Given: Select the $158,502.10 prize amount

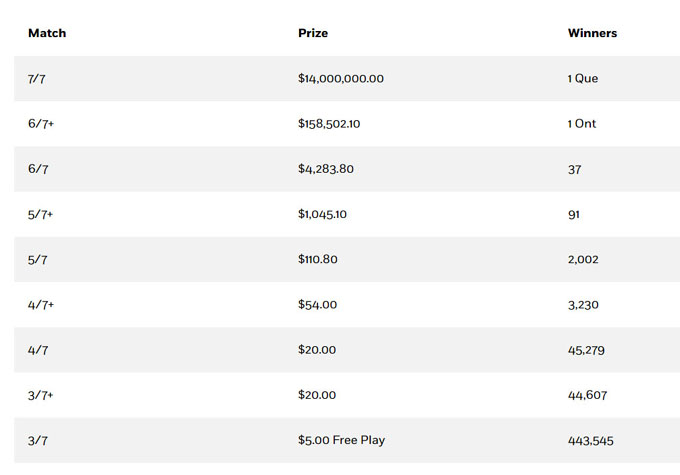Looking at the screenshot, I should (x=329, y=124).
